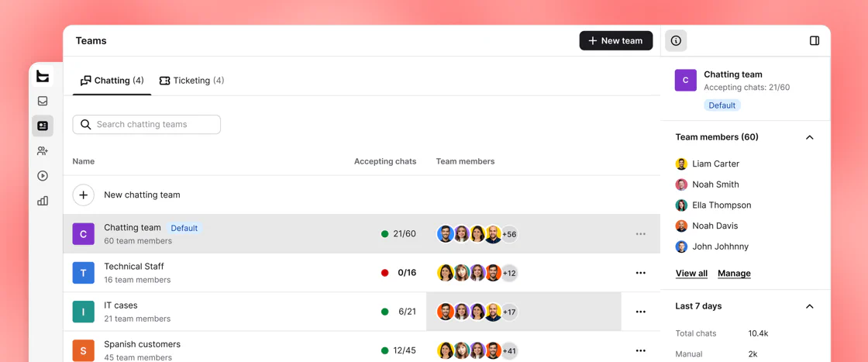Image resolution: width=868 pixels, height=362 pixels.
Task: Toggle the side panel layout icon
Action: [x=815, y=40]
